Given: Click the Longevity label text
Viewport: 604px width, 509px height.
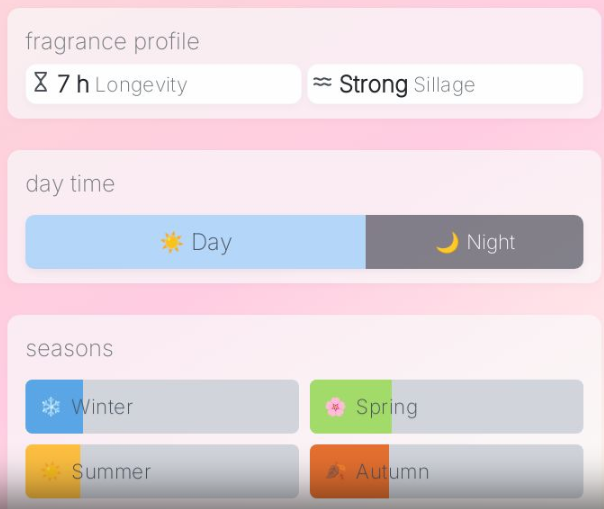Looking at the screenshot, I should [141, 85].
